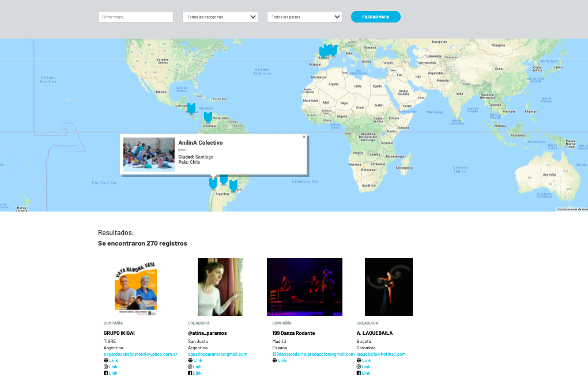Click the Madrid city text
588x381 pixels.
(279, 341)
